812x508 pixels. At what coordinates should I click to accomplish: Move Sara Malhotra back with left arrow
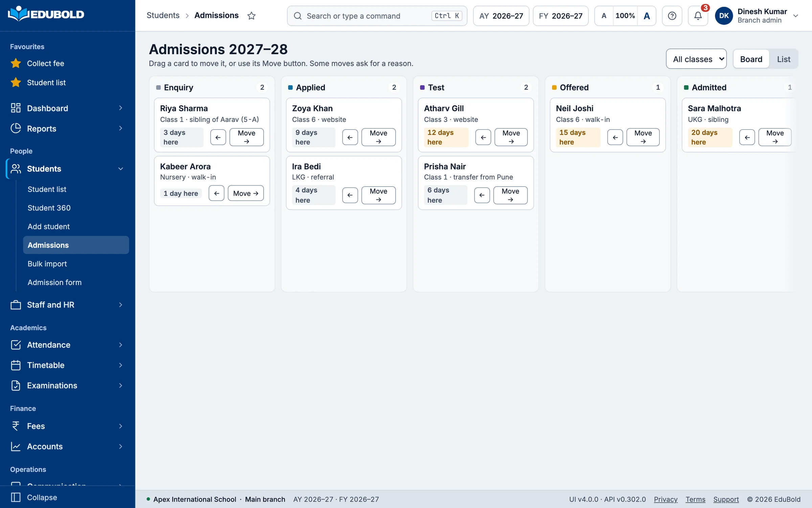pos(747,137)
